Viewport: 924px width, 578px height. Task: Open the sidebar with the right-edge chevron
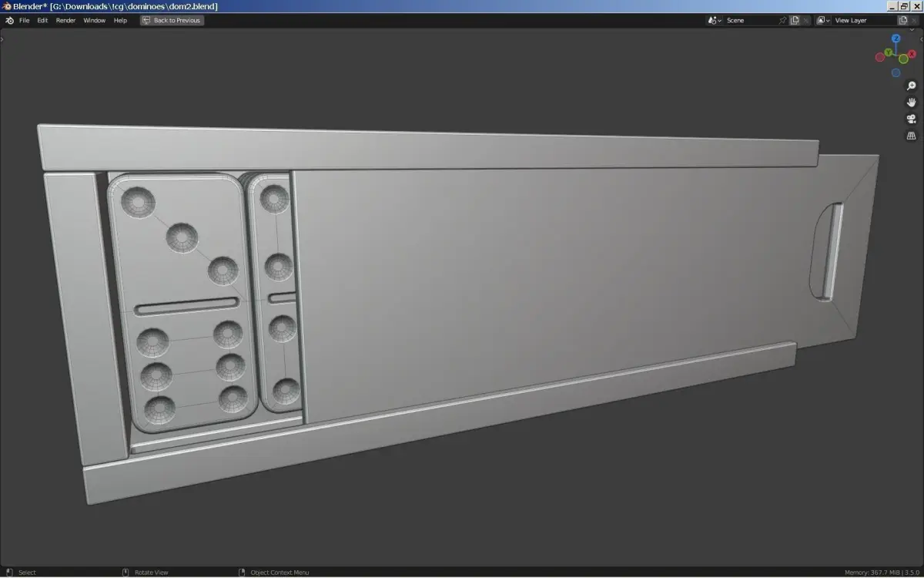pyautogui.click(x=921, y=38)
